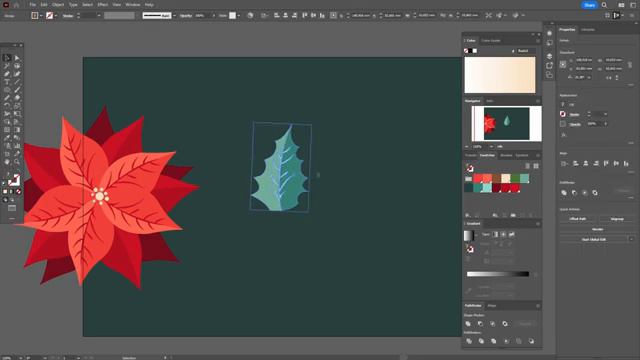Click the Recolor quick action button
Viewport: 640px width, 360px height.
point(597,229)
